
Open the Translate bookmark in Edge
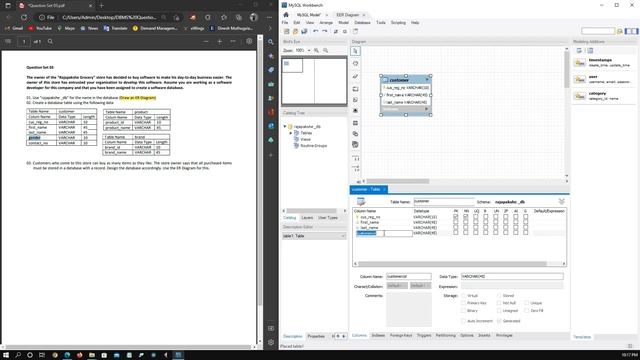point(116,28)
